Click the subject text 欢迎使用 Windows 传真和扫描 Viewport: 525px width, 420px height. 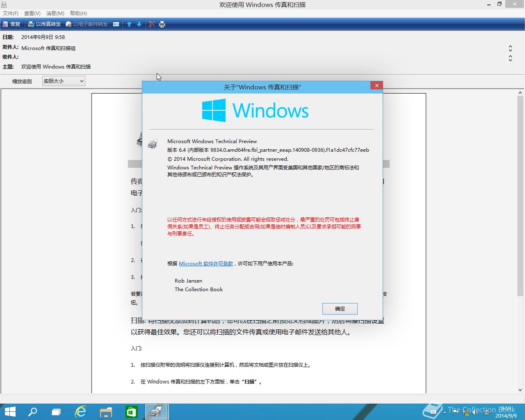(56, 66)
